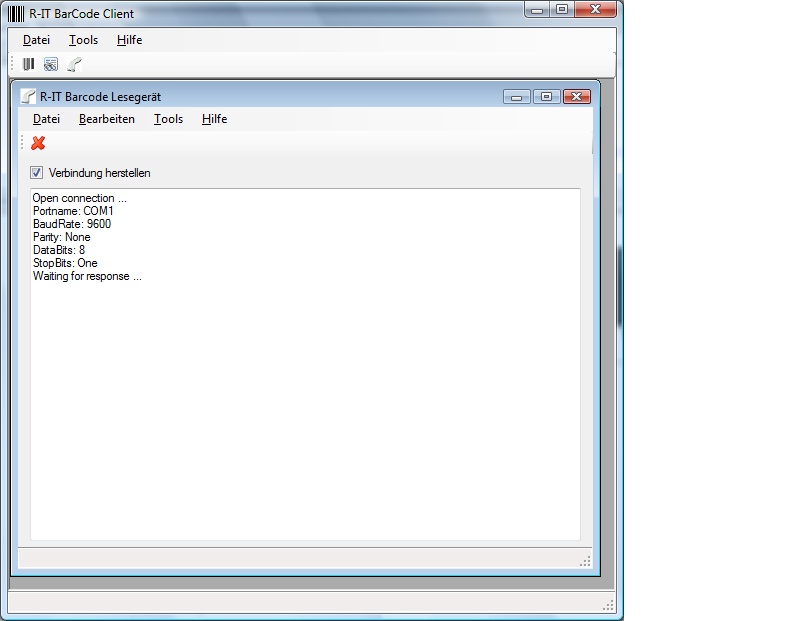The width and height of the screenshot is (800, 621).
Task: Click the 'DataBits: 8' log line
Action: point(59,250)
